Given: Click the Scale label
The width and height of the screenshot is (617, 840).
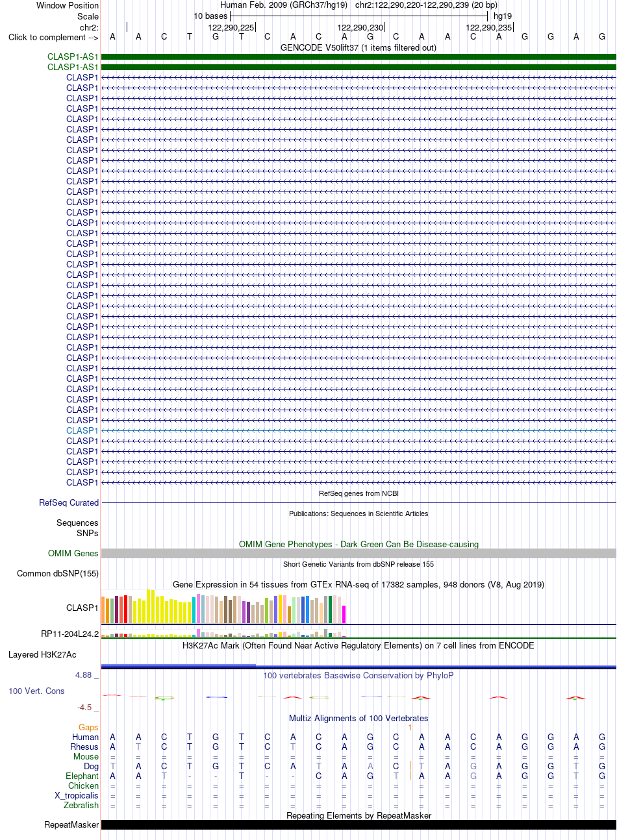Looking at the screenshot, I should [88, 17].
